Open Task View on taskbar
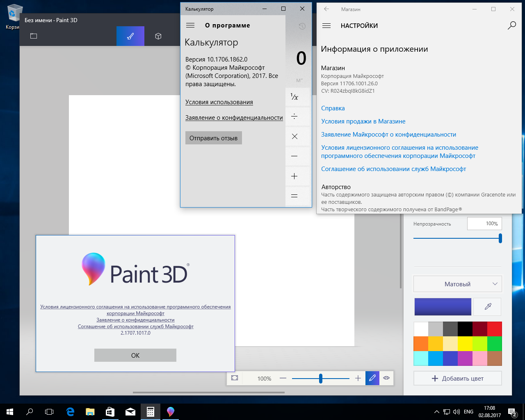This screenshot has width=525, height=420. [x=49, y=412]
